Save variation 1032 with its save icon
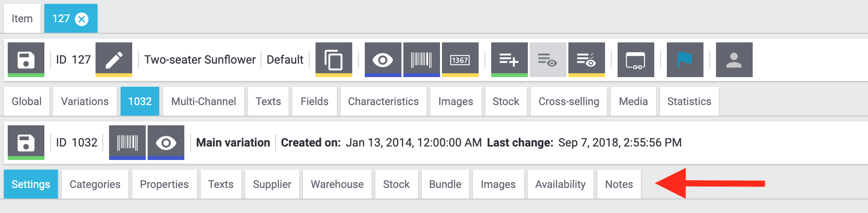The width and height of the screenshot is (868, 213). [x=26, y=143]
